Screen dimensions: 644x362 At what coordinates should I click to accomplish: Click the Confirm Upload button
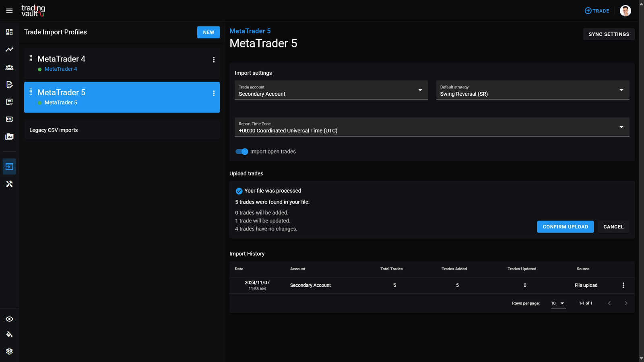(x=565, y=227)
